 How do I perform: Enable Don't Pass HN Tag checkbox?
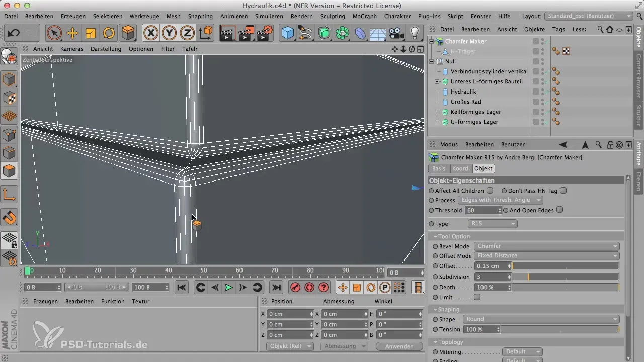563,191
